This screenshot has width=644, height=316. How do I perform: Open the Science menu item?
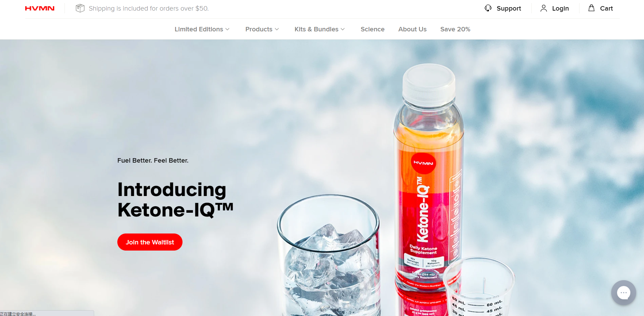tap(372, 29)
